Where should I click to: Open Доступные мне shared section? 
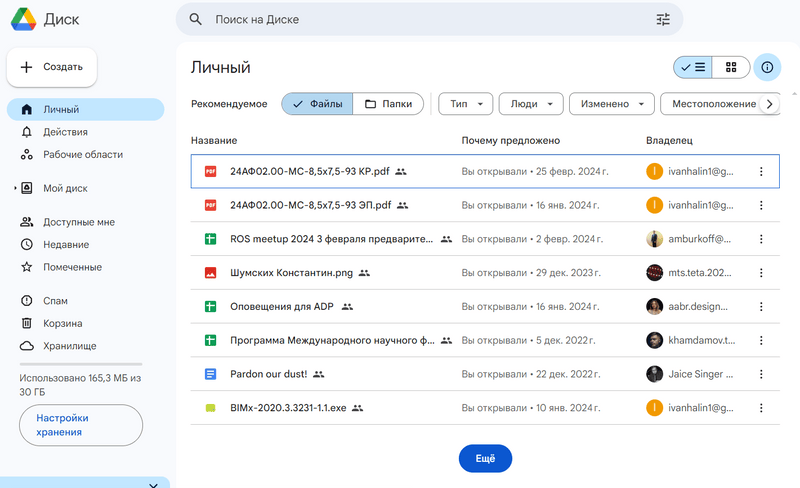[x=78, y=222]
